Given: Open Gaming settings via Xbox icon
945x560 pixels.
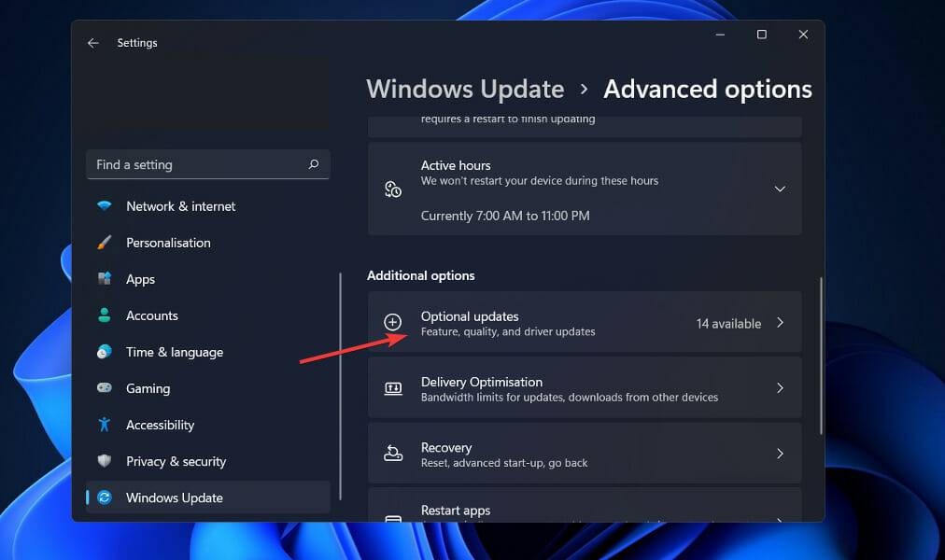Looking at the screenshot, I should [x=104, y=388].
